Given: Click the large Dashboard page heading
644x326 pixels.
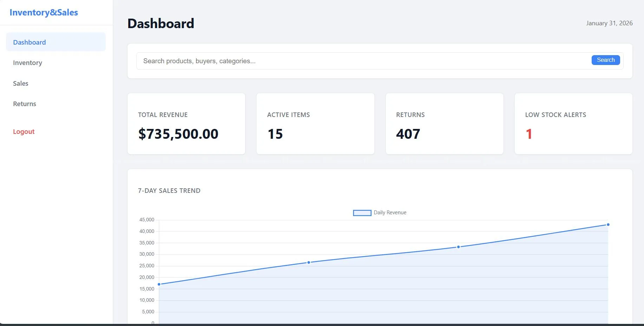Looking at the screenshot, I should click(161, 24).
